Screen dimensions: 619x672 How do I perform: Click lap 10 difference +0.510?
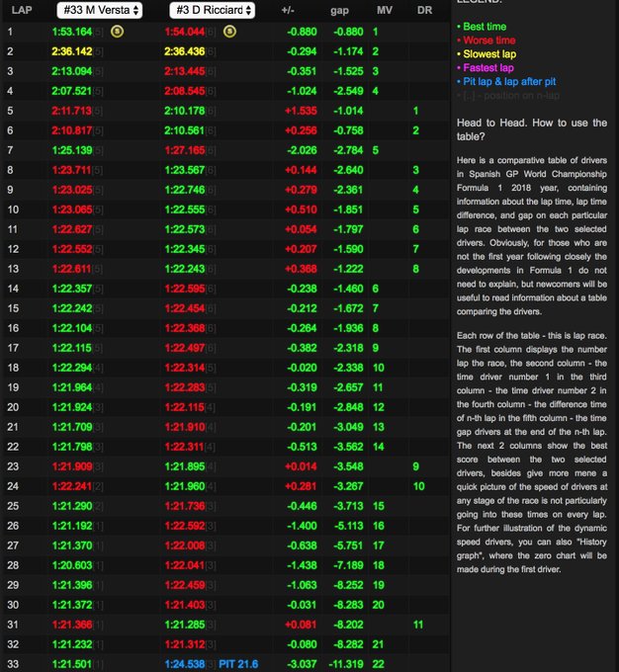tap(301, 210)
